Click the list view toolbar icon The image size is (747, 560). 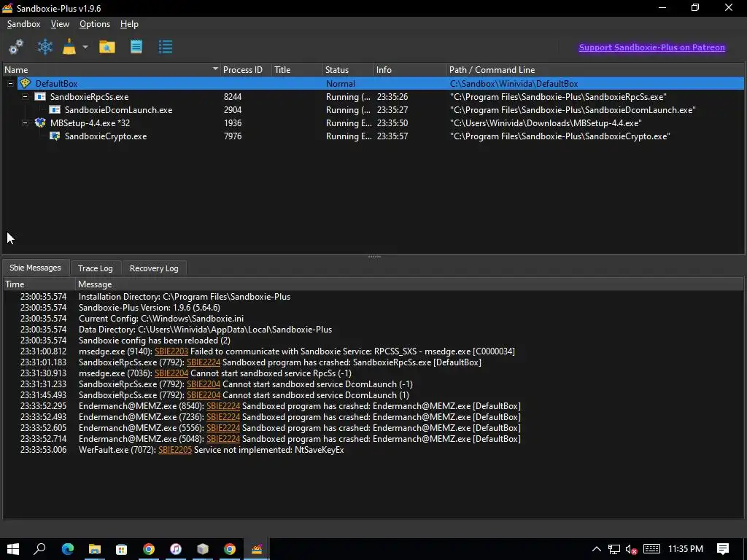tap(166, 47)
